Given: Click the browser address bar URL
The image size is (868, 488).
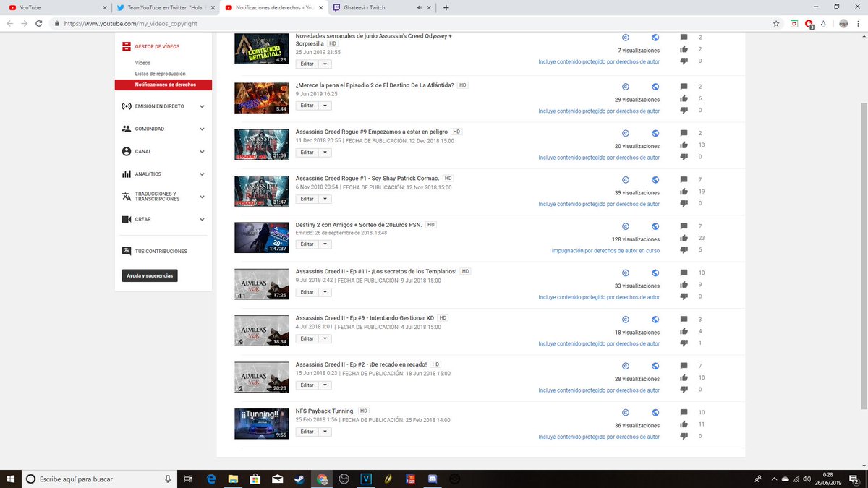Looking at the screenshot, I should tap(130, 23).
